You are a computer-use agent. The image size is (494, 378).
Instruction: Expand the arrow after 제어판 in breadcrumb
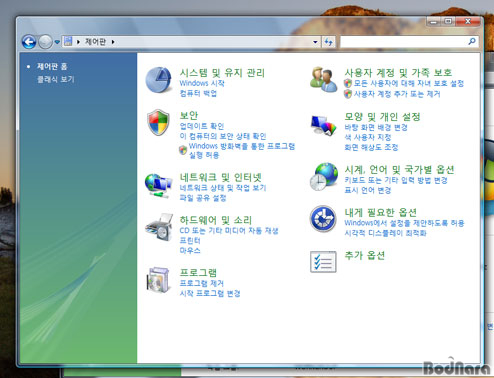tap(113, 42)
